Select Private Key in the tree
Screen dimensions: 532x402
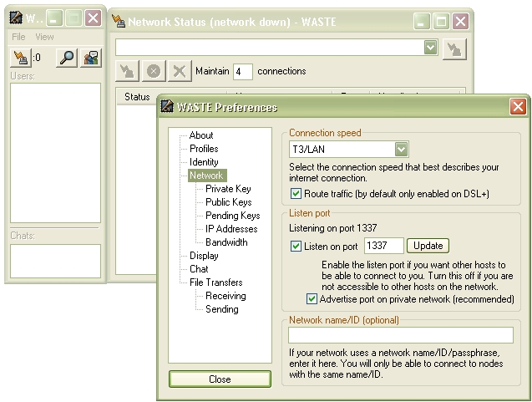[x=228, y=189]
